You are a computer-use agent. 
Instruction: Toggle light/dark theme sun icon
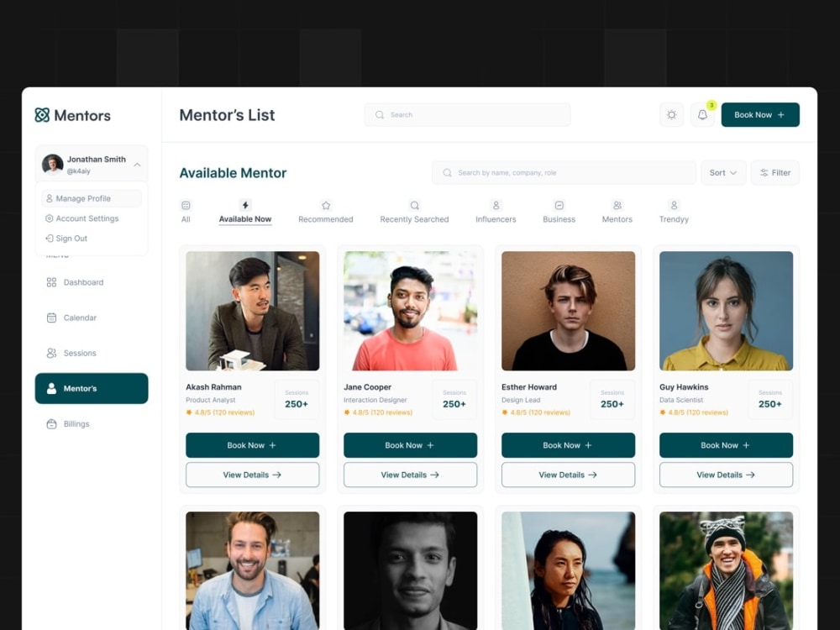pyautogui.click(x=671, y=114)
